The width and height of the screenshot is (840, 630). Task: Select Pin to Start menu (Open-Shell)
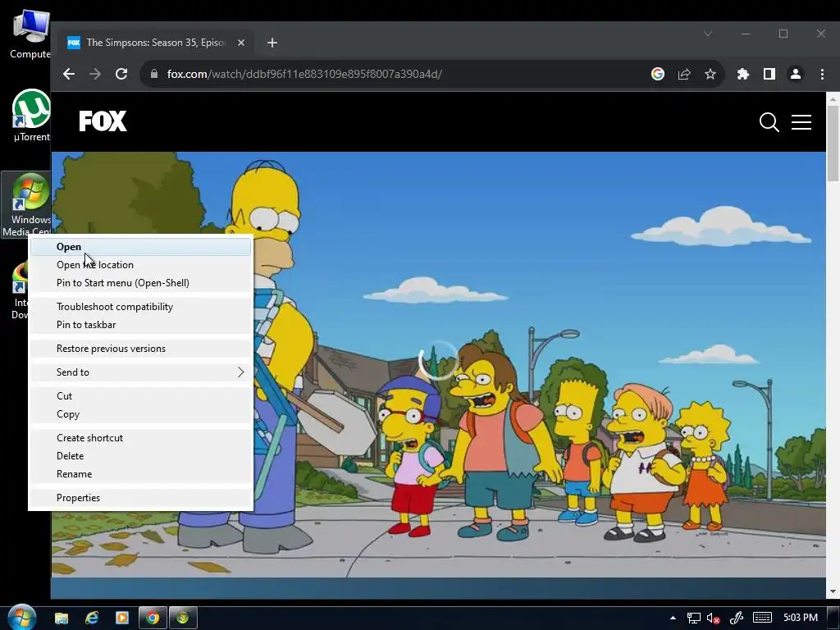(x=140, y=283)
